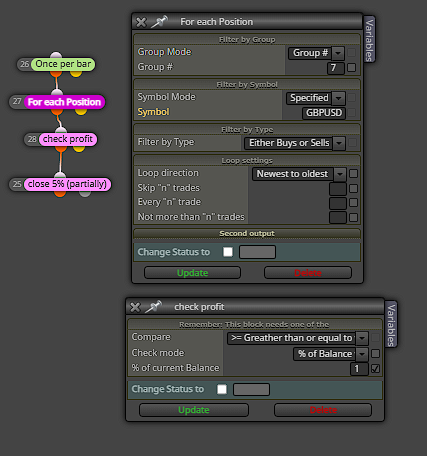Toggle the Skip "n" trades checkbox
Viewport: 427px width, 456px height.
(x=353, y=189)
